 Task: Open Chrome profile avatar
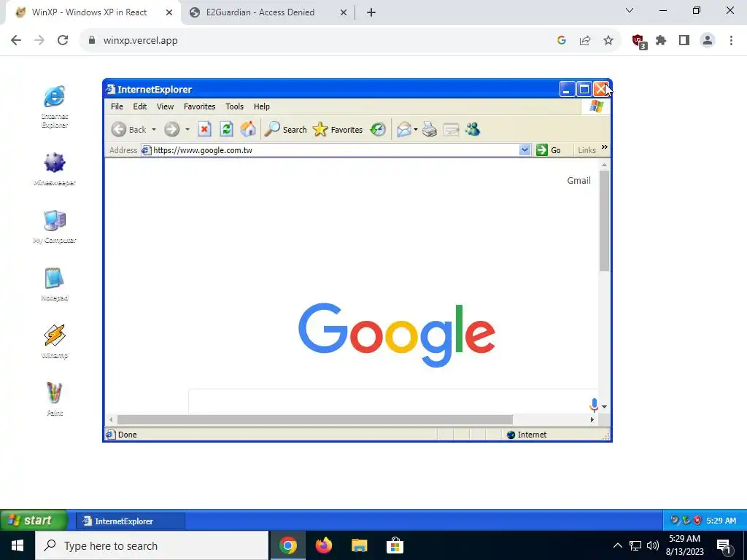pyautogui.click(x=708, y=41)
